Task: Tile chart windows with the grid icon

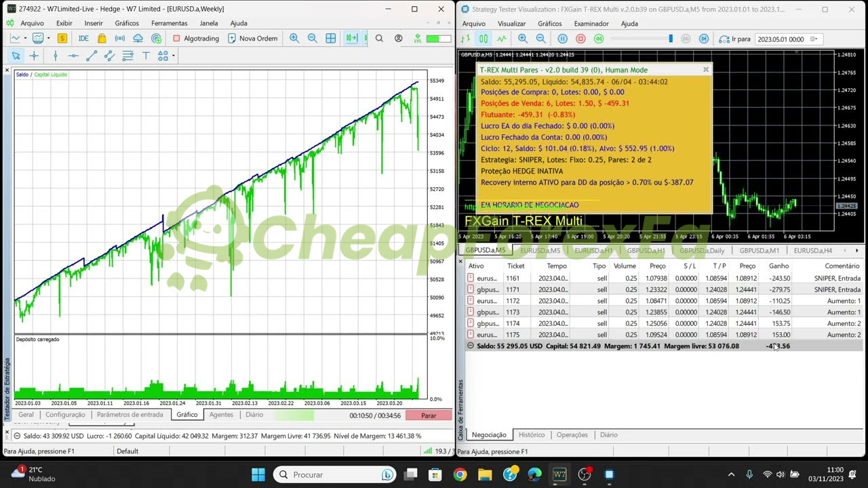Action: point(331,39)
